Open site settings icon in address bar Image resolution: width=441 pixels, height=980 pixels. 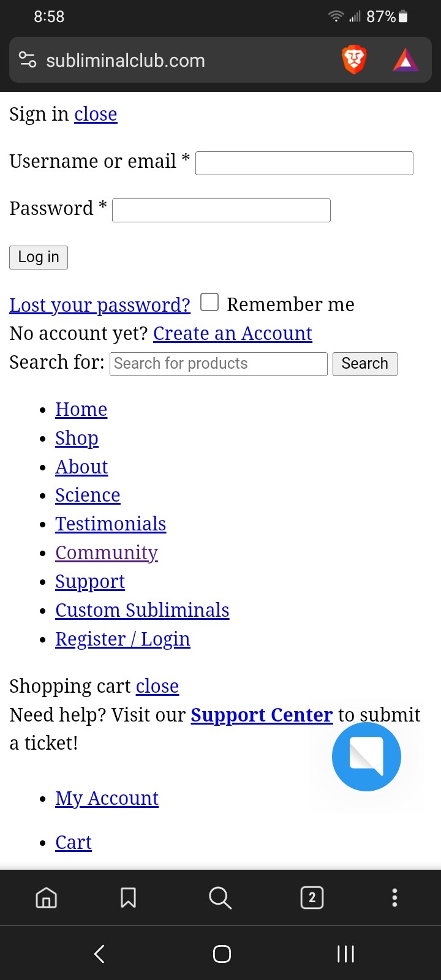[x=28, y=60]
